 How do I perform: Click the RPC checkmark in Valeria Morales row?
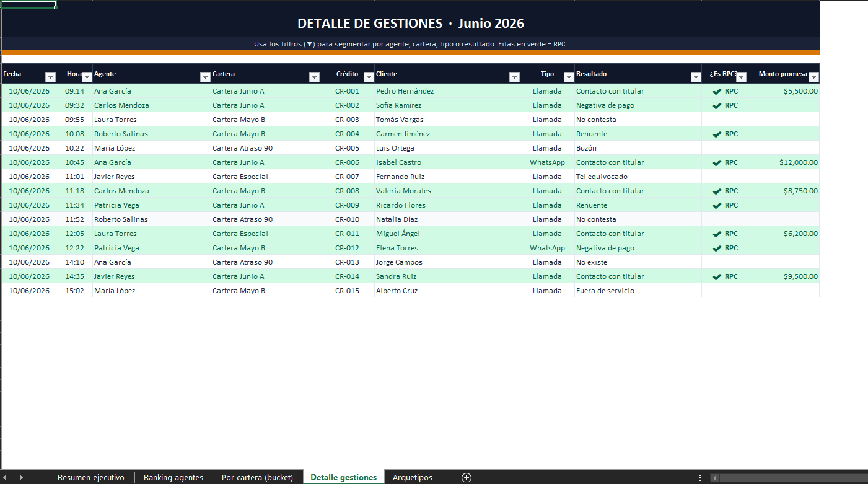point(717,191)
